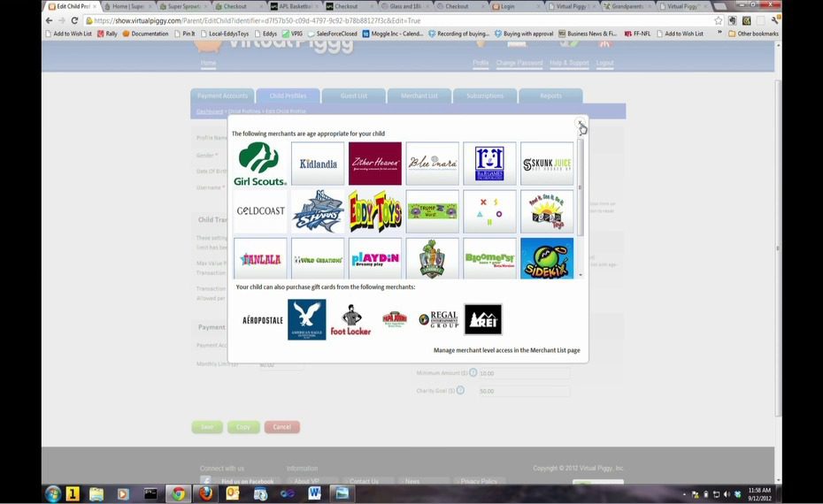Click the Chrome taskbar icon
Screen dimensions: 823x504
click(x=178, y=493)
